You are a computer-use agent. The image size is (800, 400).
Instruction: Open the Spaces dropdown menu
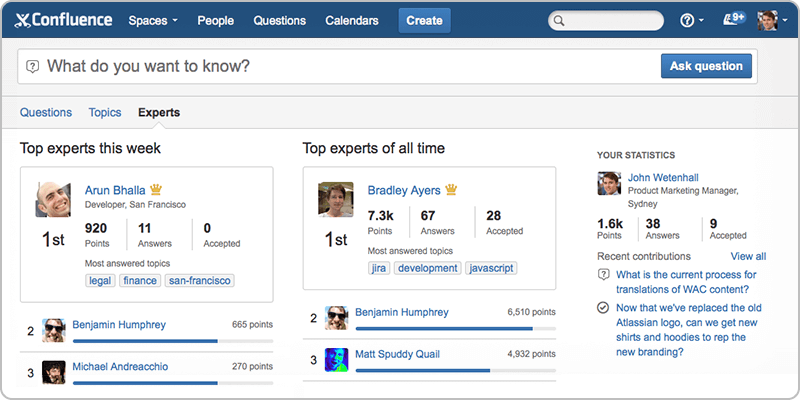pyautogui.click(x=153, y=21)
